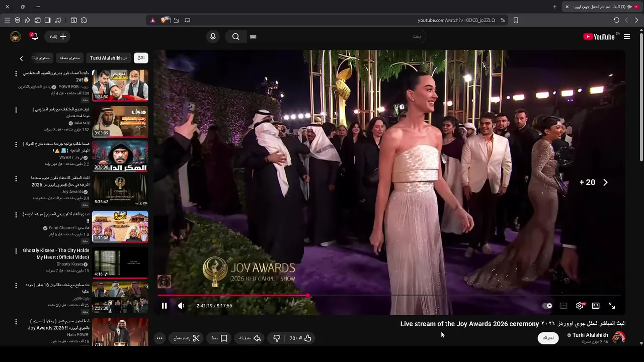Open the browser extensions puzzle icon
The height and width of the screenshot is (362, 644).
pyautogui.click(x=84, y=20)
